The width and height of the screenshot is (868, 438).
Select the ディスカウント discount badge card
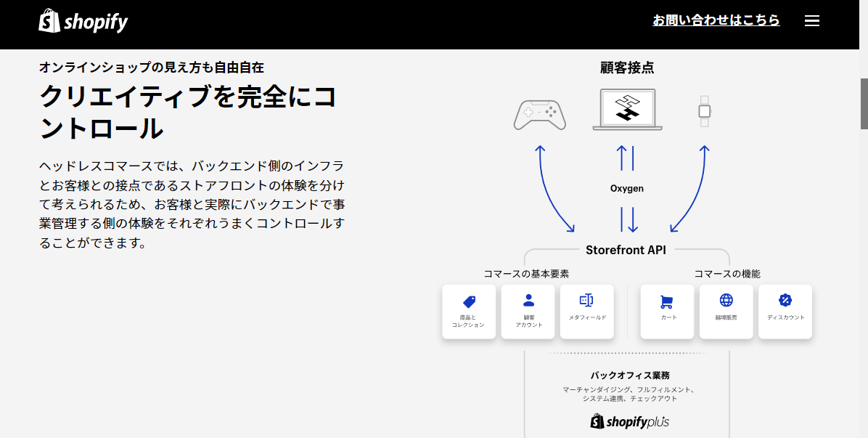tap(785, 312)
